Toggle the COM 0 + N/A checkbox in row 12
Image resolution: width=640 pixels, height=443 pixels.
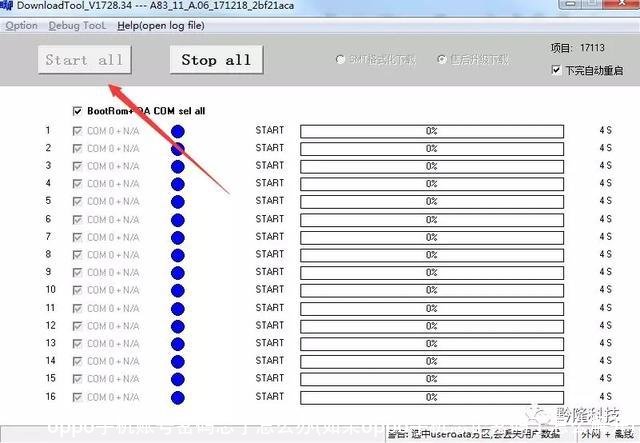coord(78,326)
